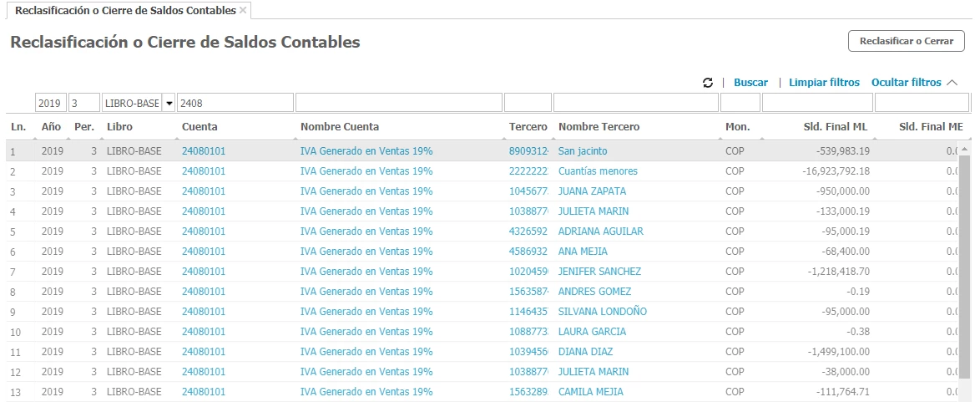The height and width of the screenshot is (402, 980).
Task: Open the San jacinto tercero link
Action: [x=583, y=151]
